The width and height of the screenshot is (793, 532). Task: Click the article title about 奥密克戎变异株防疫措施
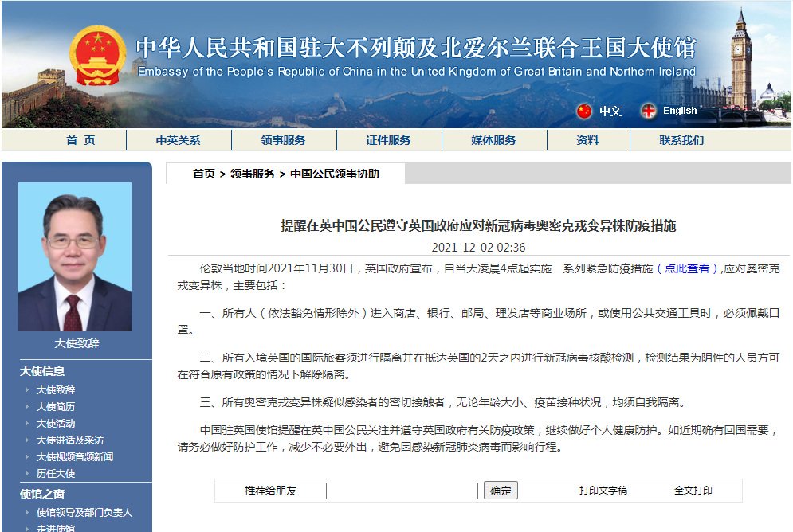click(478, 226)
